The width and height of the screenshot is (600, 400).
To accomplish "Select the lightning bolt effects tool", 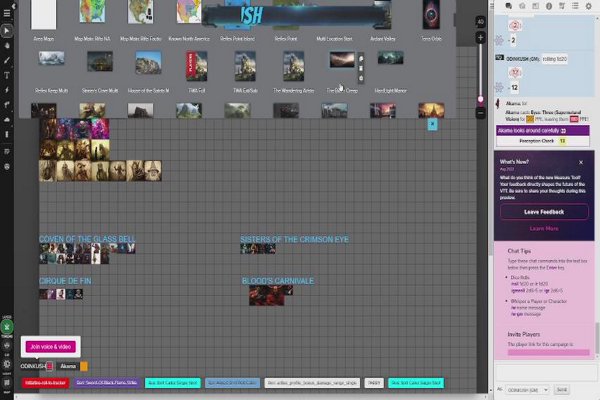I will pos(7,90).
